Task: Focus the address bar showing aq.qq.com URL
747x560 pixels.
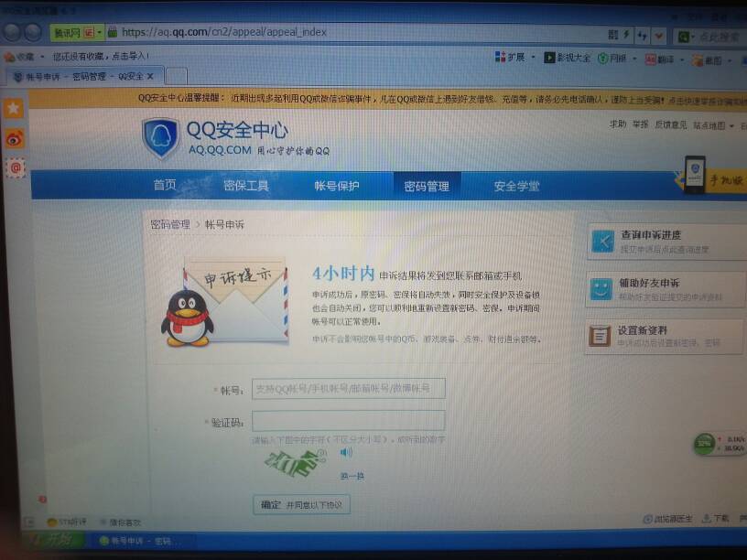Action: click(352, 32)
